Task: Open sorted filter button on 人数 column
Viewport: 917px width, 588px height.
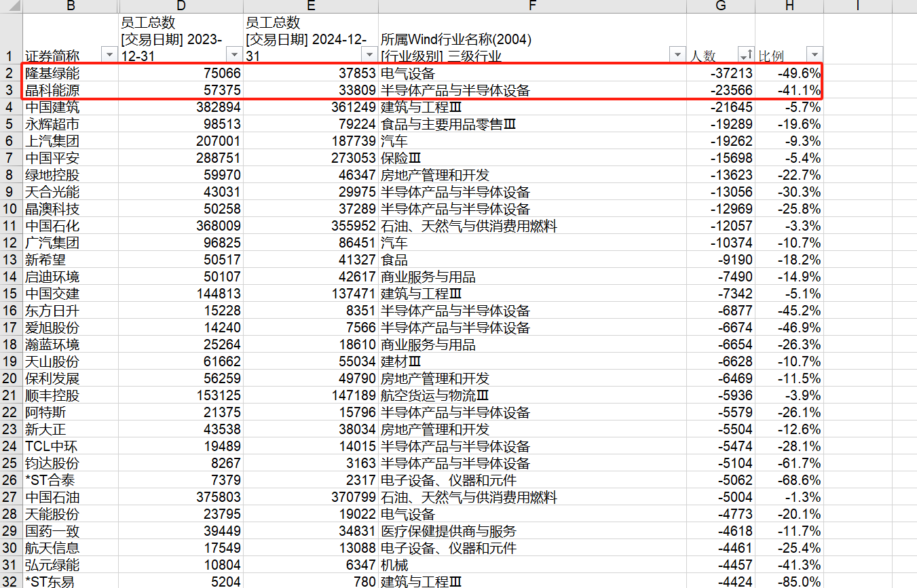Action: 746,55
